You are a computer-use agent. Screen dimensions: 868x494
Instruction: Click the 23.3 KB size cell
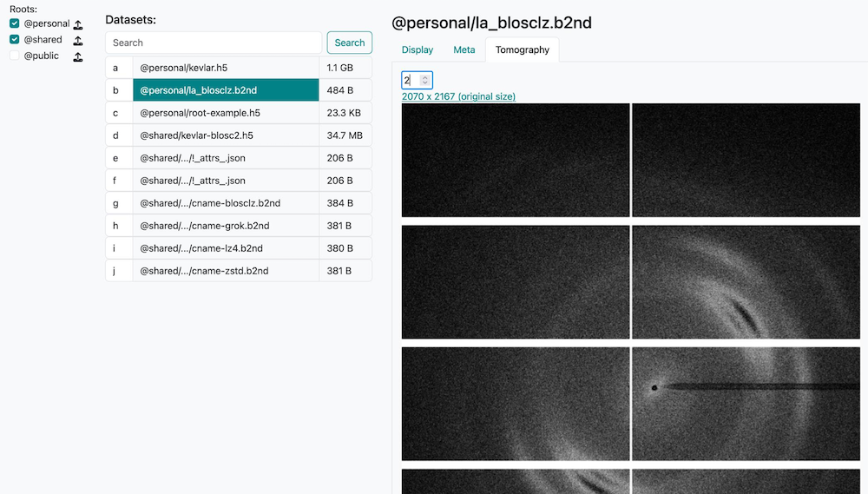pyautogui.click(x=345, y=113)
